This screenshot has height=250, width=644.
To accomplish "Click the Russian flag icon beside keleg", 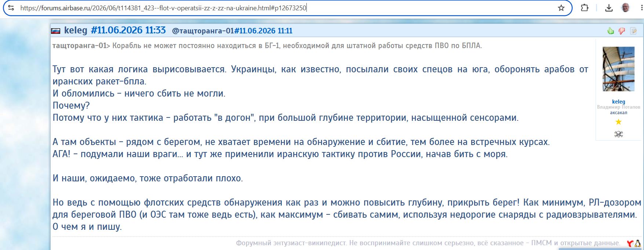I will [55, 31].
